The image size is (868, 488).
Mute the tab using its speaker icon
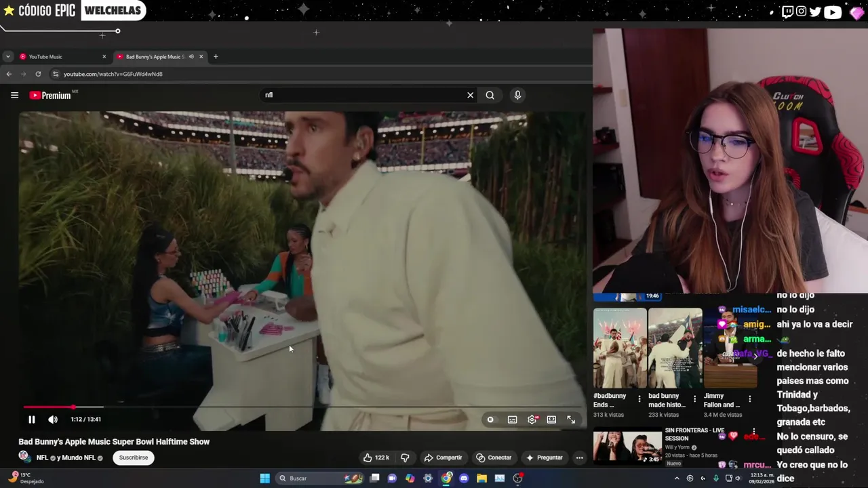click(x=191, y=57)
